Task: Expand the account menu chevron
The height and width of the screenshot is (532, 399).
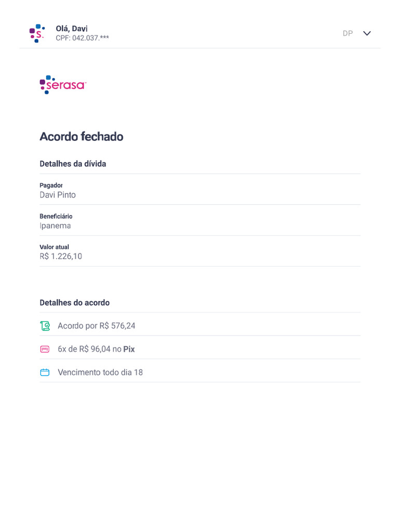Action: point(367,33)
